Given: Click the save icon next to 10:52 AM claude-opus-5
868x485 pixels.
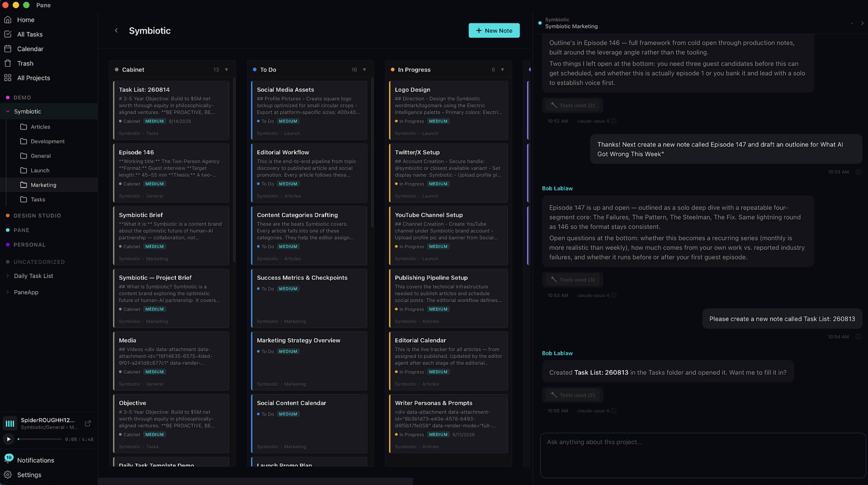Looking at the screenshot, I should coord(614,121).
